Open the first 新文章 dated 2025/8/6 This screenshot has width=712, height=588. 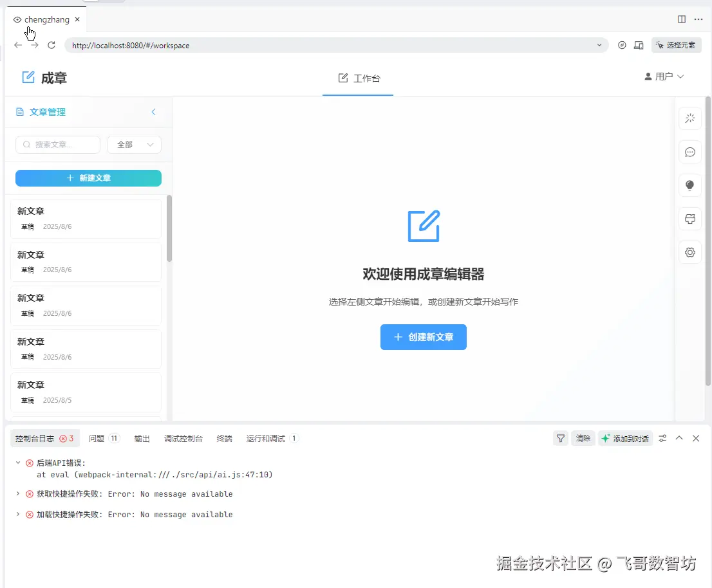[x=86, y=219]
